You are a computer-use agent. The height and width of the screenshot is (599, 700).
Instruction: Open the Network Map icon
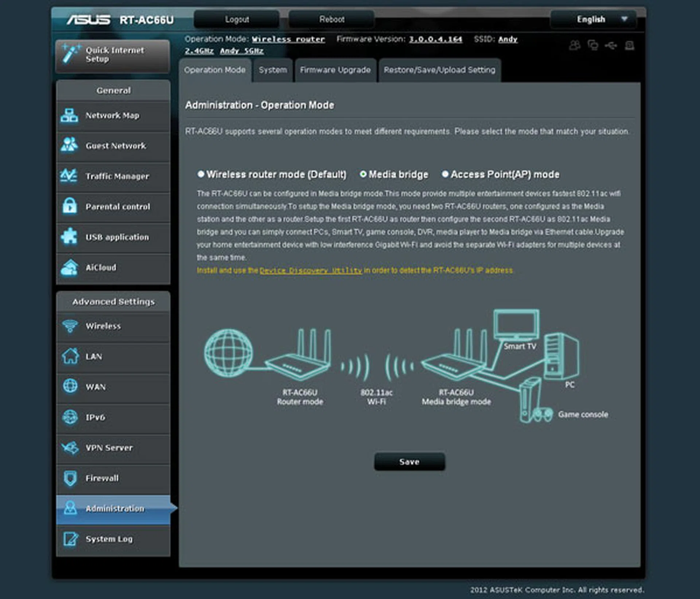(69, 115)
